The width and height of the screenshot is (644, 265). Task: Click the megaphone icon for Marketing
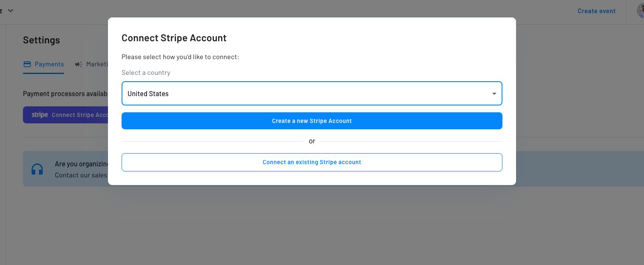point(79,64)
